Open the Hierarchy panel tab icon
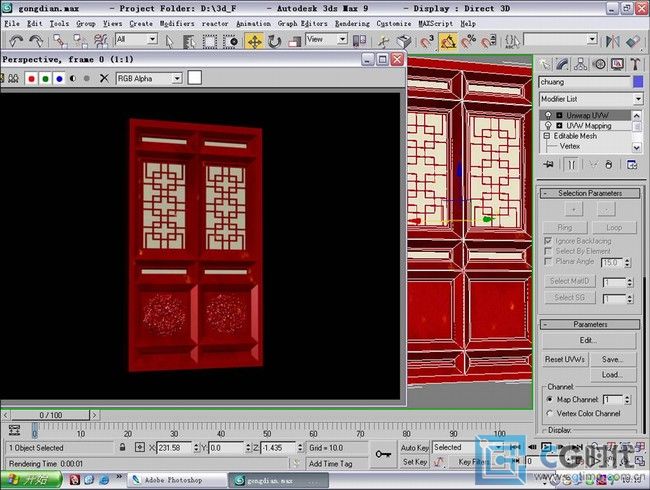This screenshot has height=490, width=650. click(580, 64)
